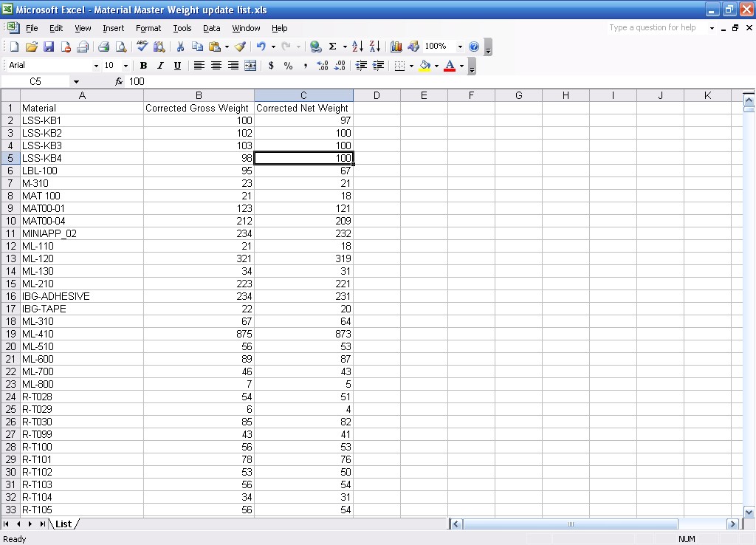This screenshot has height=545, width=756.
Task: Open the Print Preview icon
Action: tap(121, 47)
